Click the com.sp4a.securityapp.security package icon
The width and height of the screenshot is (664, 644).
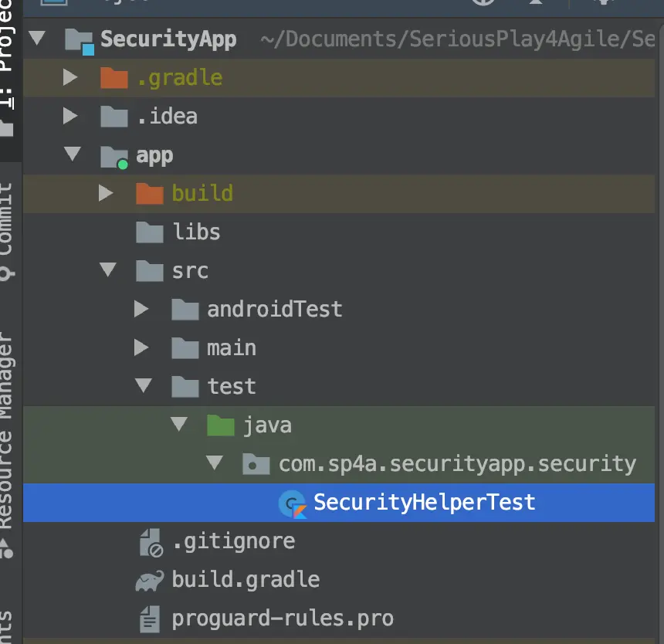point(256,464)
